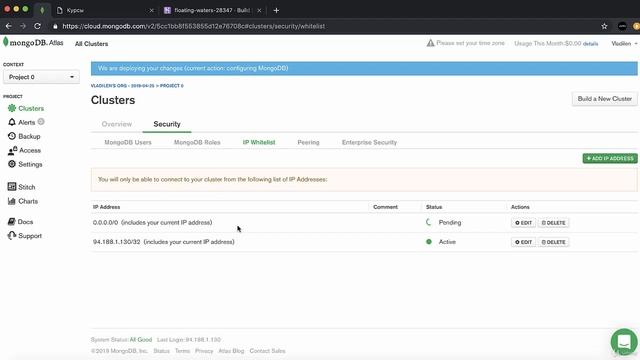
Task: Click the Active status text
Action: [x=447, y=242]
